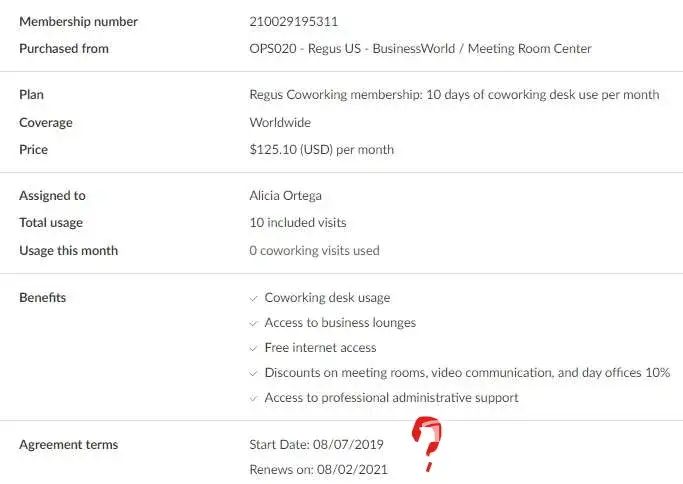Click the Worldwide coverage value
This screenshot has height=484, width=683.
coord(280,123)
